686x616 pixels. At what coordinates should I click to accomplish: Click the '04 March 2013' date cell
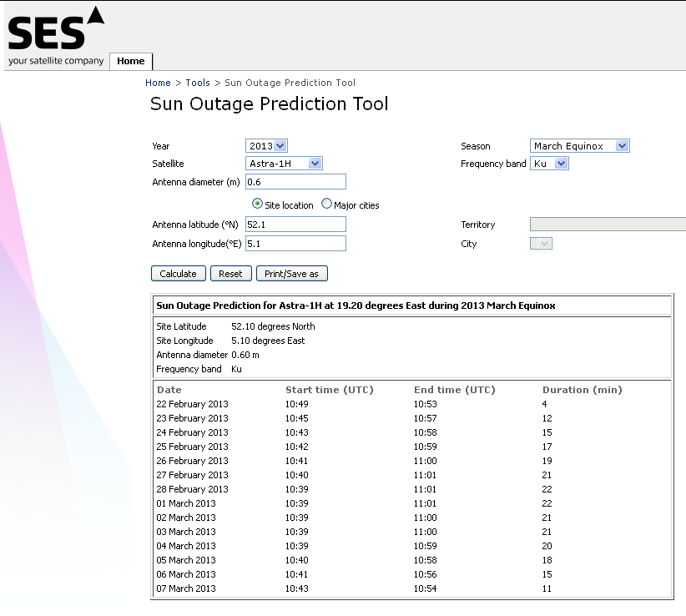click(x=186, y=546)
